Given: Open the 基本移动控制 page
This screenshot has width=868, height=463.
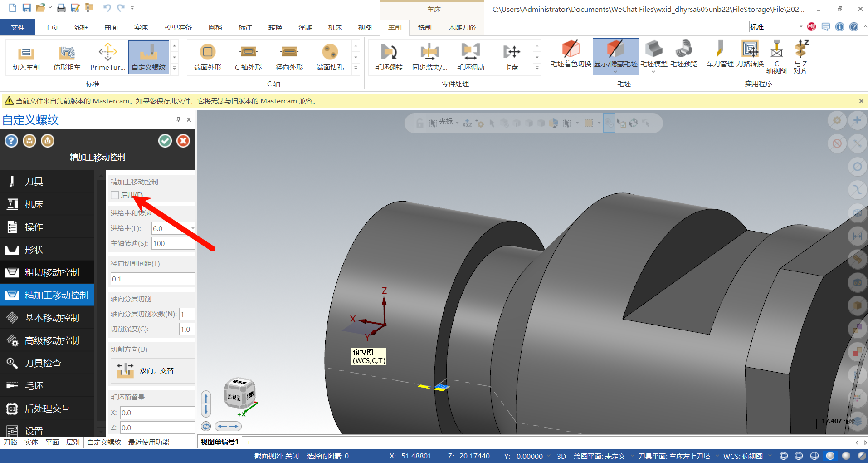Looking at the screenshot, I should click(47, 318).
